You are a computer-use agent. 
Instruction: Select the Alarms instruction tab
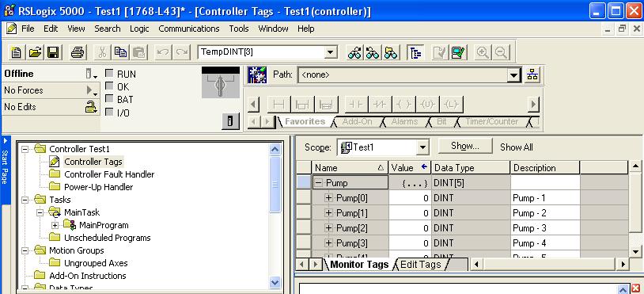[404, 122]
